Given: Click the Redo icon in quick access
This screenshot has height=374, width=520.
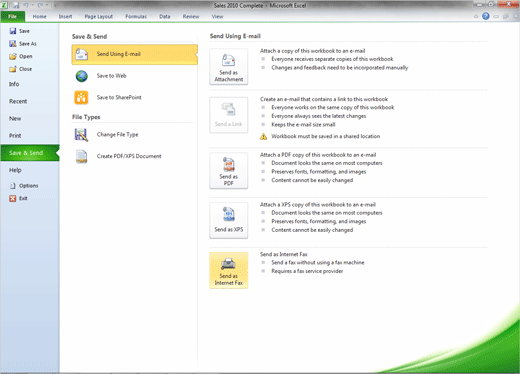Looking at the screenshot, I should point(40,5).
